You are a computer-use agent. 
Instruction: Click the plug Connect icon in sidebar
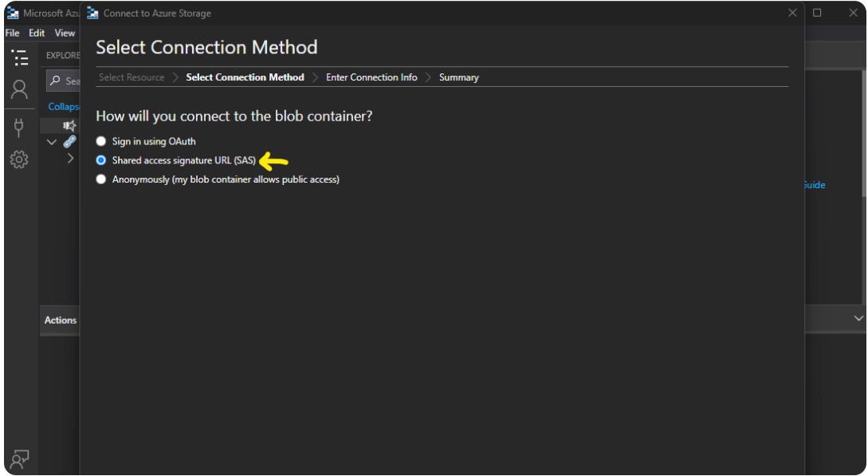coord(20,126)
